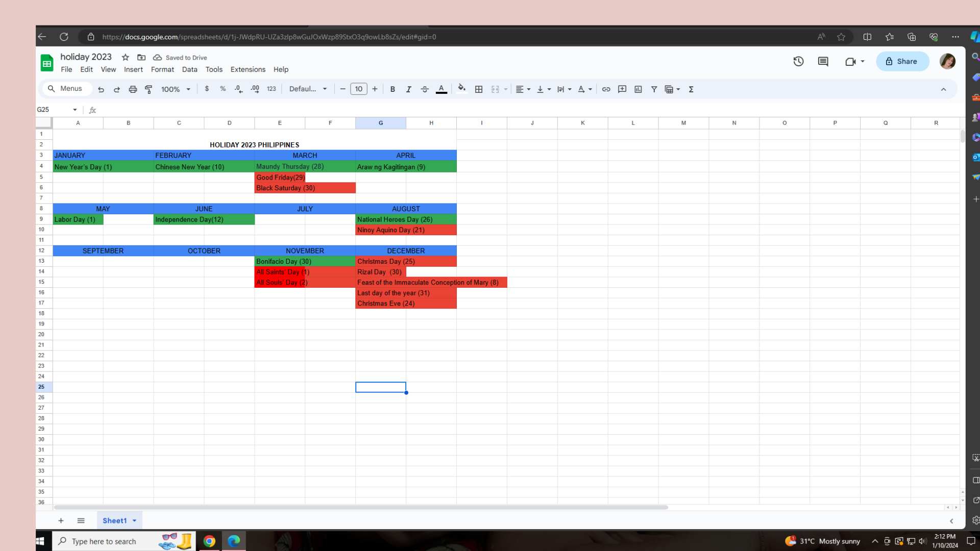
Task: Click the borders icon in toolbar
Action: pyautogui.click(x=478, y=89)
